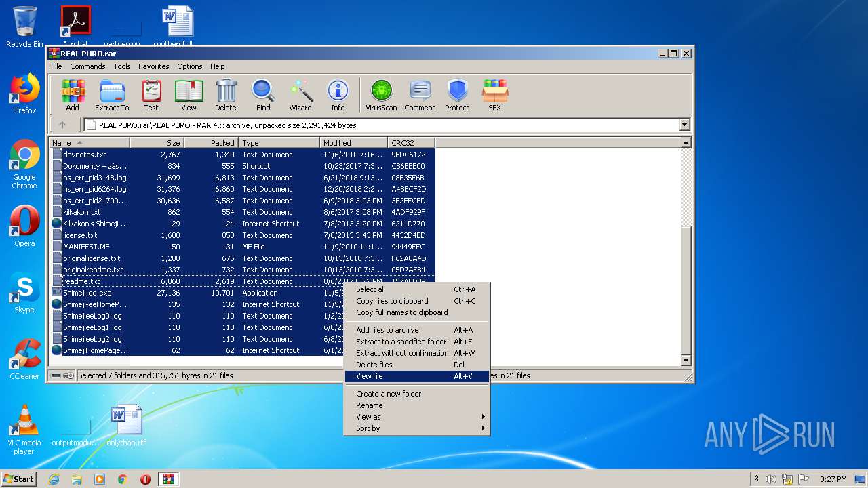Click the Delete trash can icon

226,95
